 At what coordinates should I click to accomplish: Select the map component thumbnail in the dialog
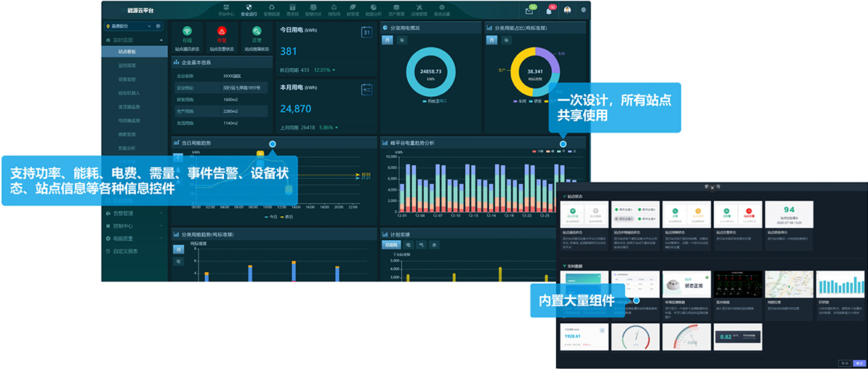[788, 284]
